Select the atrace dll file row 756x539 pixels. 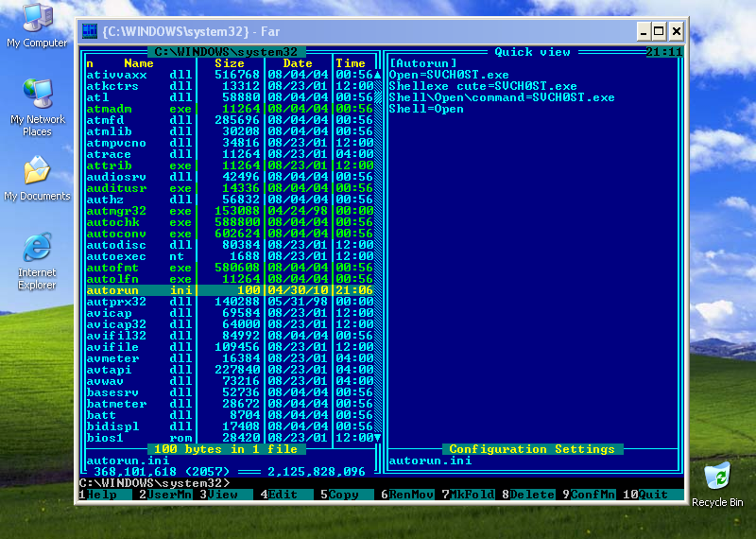tap(230, 154)
